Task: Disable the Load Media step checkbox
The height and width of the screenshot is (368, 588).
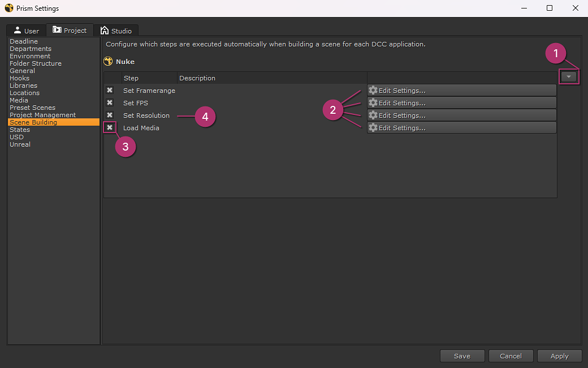Action: (x=109, y=127)
